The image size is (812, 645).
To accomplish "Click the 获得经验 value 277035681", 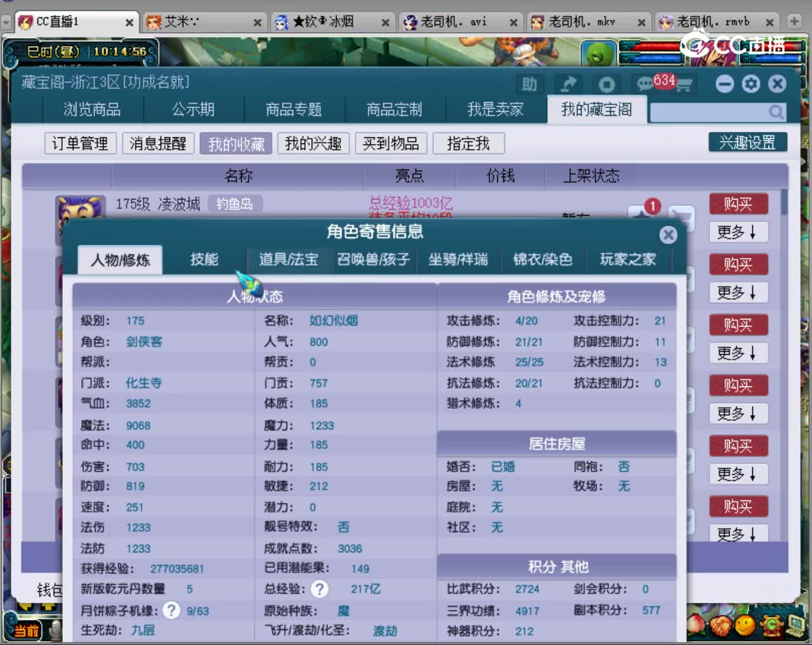I will click(177, 569).
